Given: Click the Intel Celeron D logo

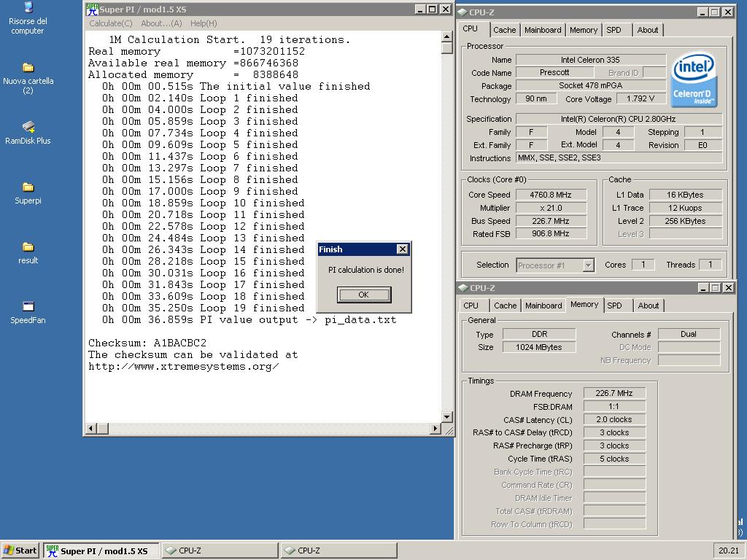Looking at the screenshot, I should pos(694,79).
